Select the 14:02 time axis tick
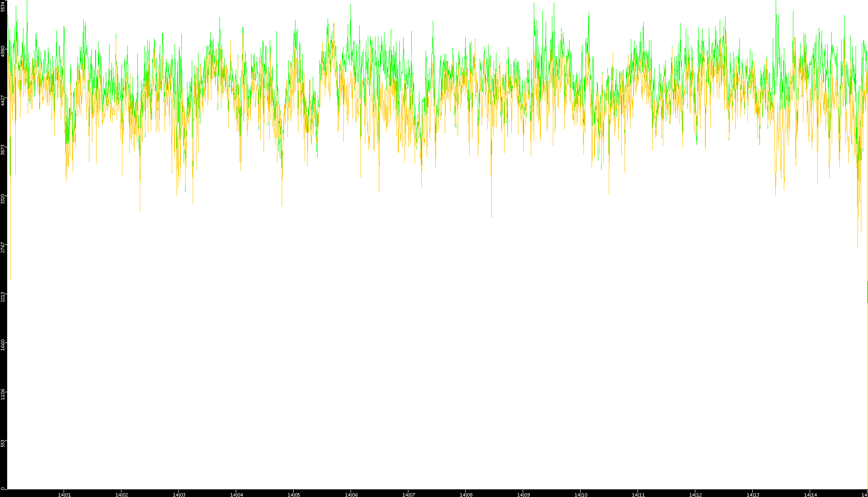This screenshot has height=497, width=868. point(121,495)
